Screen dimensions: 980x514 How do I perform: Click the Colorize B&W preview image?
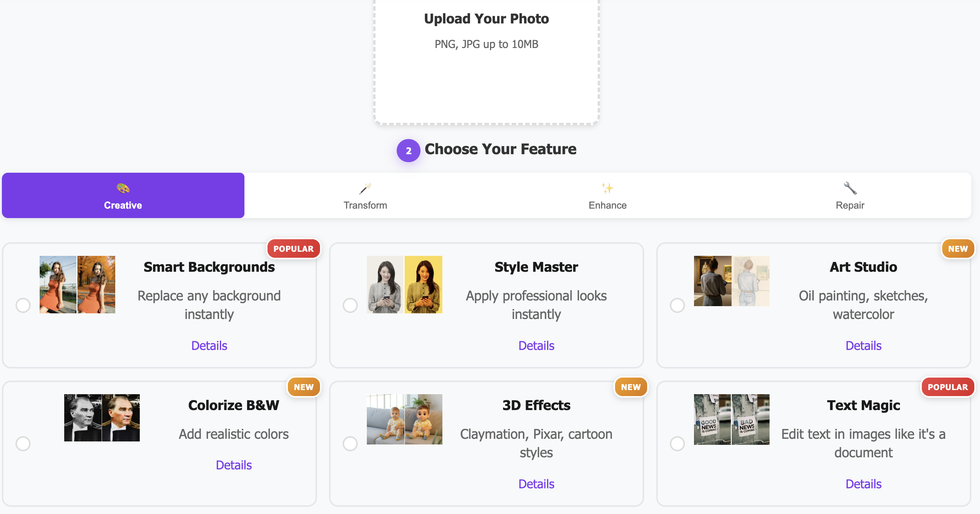[x=102, y=417]
